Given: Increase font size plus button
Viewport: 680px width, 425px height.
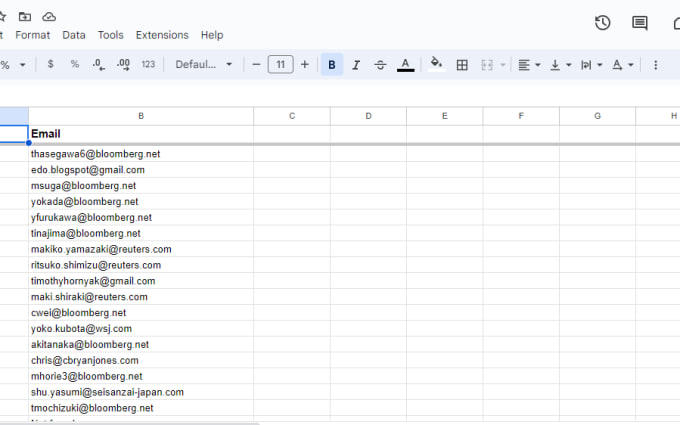Looking at the screenshot, I should (304, 64).
